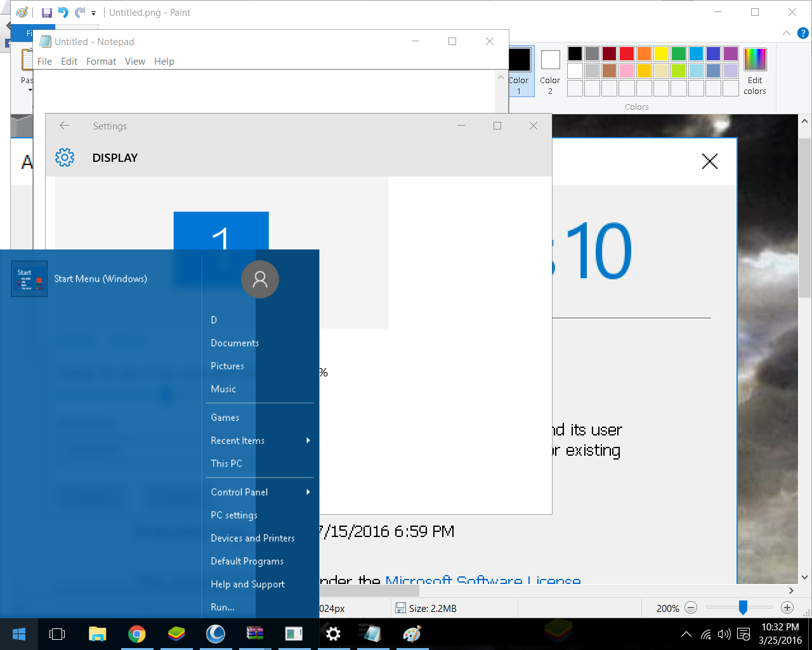Open the File menu in Notepad
This screenshot has height=650, width=812.
tap(44, 62)
